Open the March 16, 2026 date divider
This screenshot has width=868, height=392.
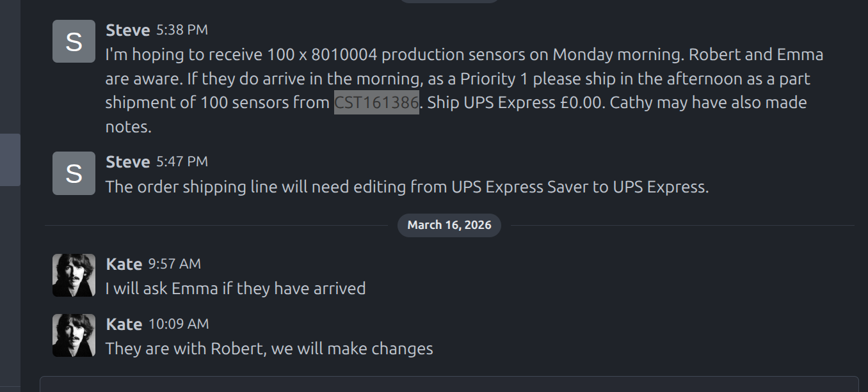coord(449,225)
